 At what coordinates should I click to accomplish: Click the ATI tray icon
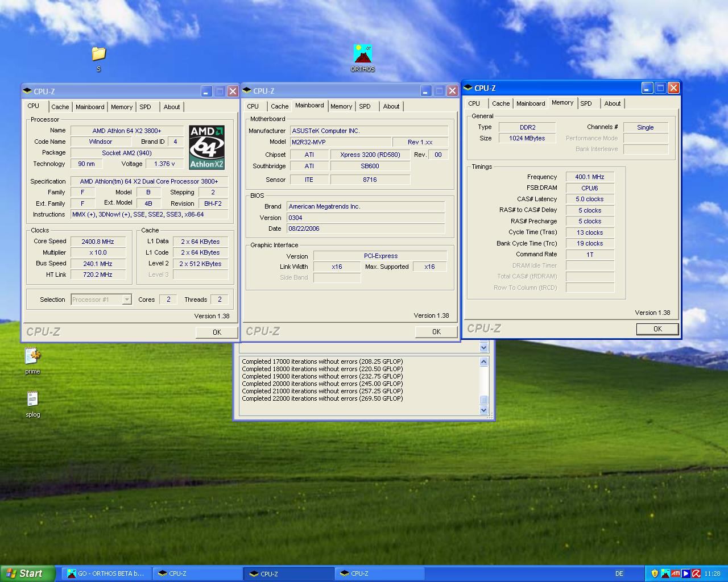[676, 573]
